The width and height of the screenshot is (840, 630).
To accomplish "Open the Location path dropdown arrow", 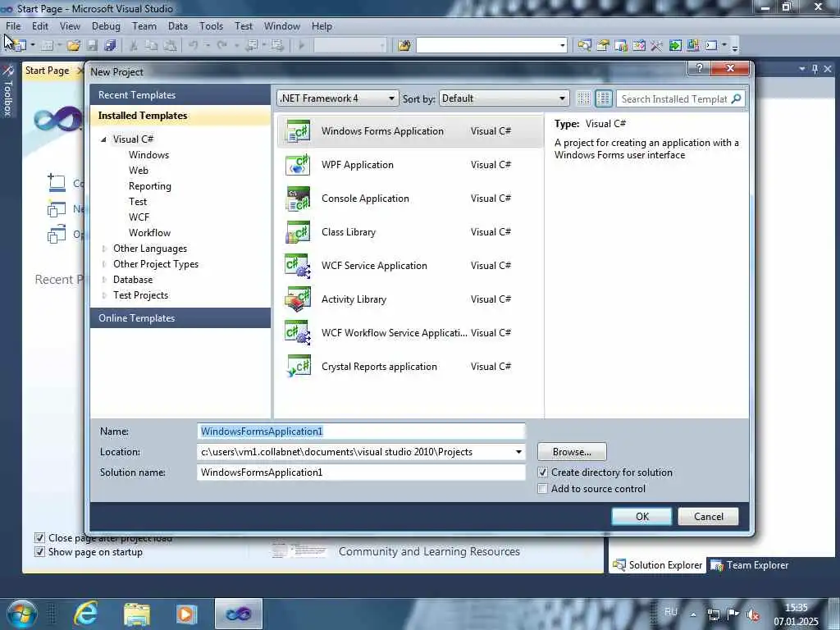I will click(518, 452).
